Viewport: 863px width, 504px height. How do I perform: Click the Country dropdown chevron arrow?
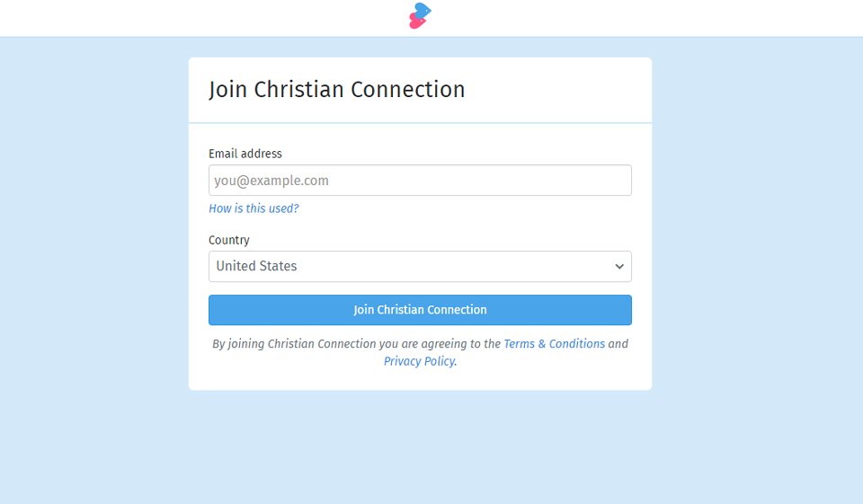(x=618, y=267)
